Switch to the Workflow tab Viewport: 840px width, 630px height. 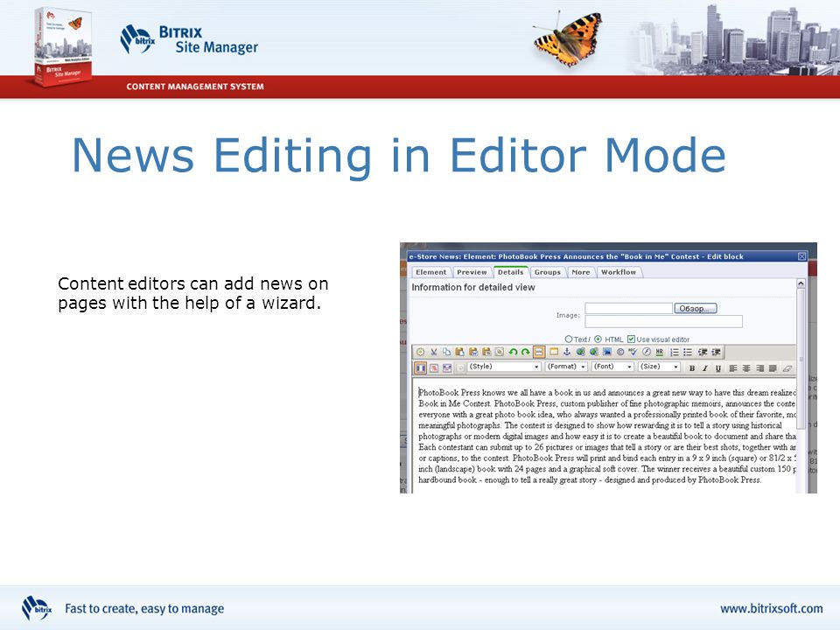click(x=619, y=272)
